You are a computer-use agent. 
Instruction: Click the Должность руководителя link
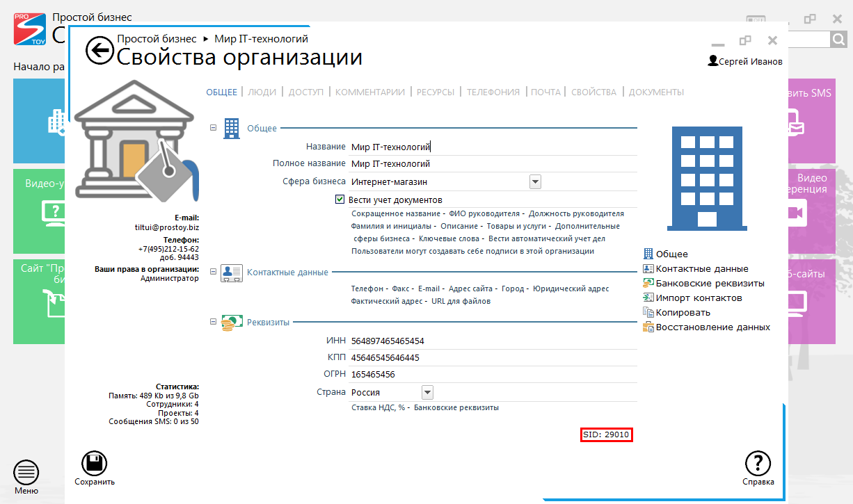(576, 213)
